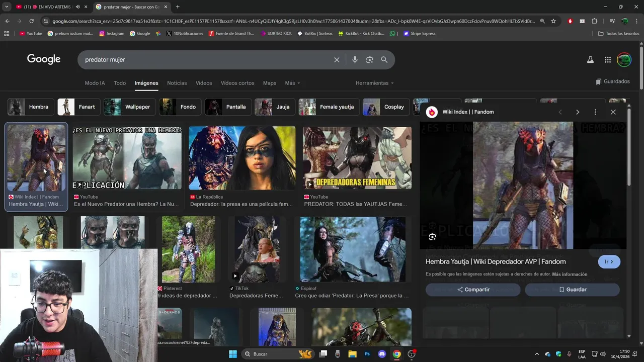Viewport: 644px width, 362px height.
Task: Open Guardados saved items
Action: [612, 81]
